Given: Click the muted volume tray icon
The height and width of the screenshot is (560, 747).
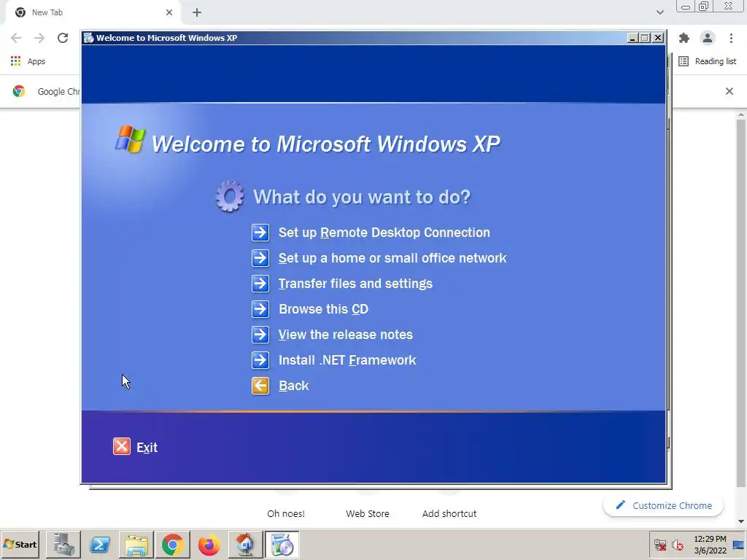Looking at the screenshot, I should 677,545.
